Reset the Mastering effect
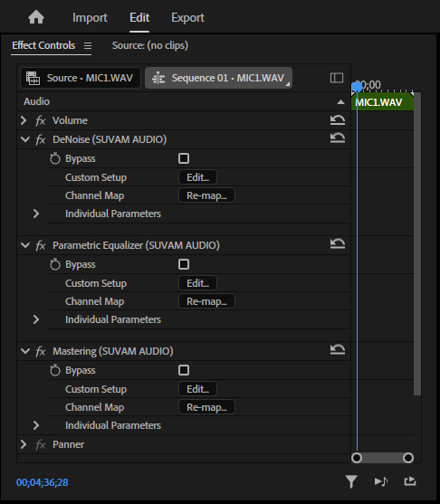The height and width of the screenshot is (504, 440). pos(338,349)
